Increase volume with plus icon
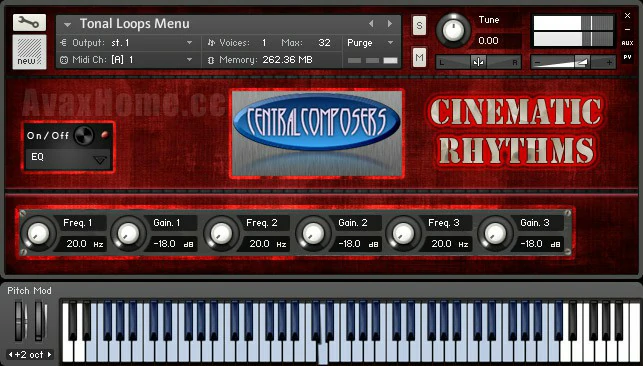 coord(609,63)
